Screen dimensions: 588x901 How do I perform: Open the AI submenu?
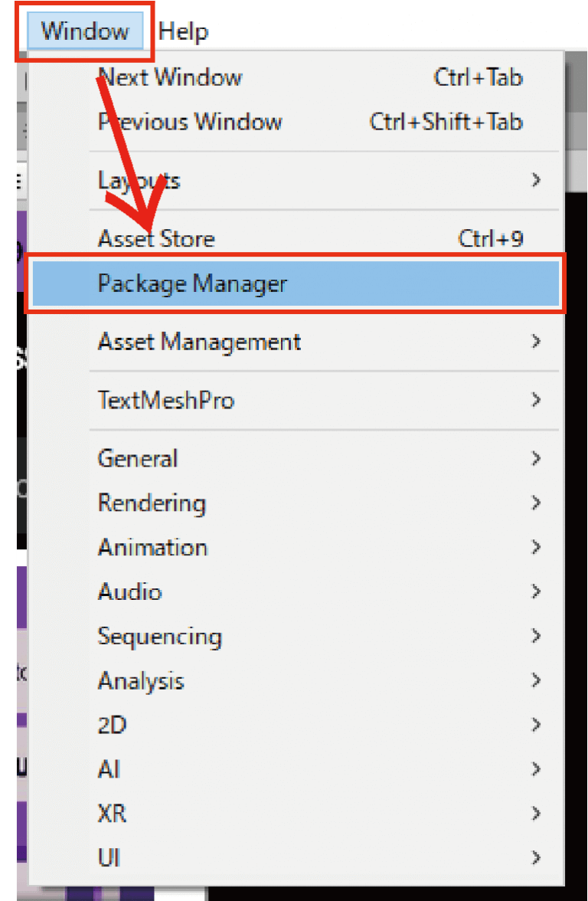[108, 769]
